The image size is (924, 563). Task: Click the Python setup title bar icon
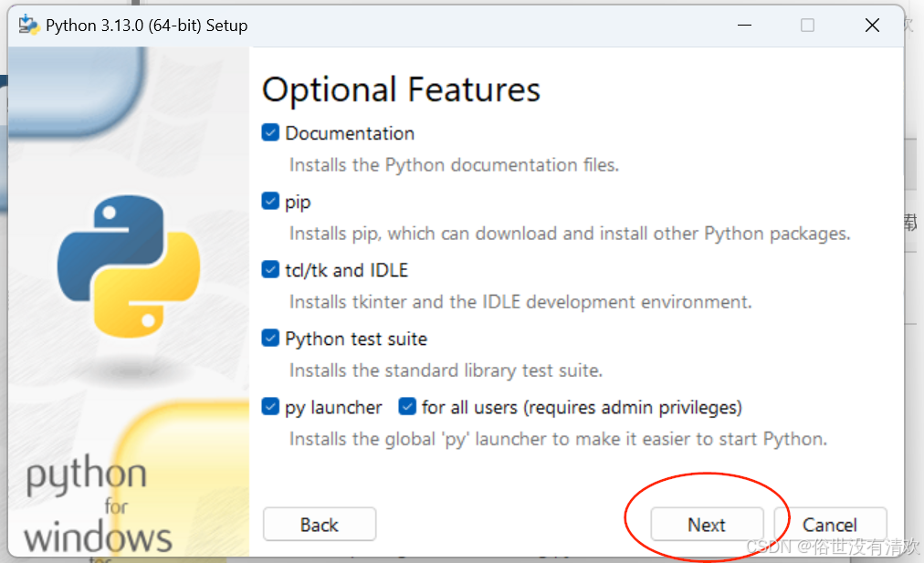[x=28, y=26]
